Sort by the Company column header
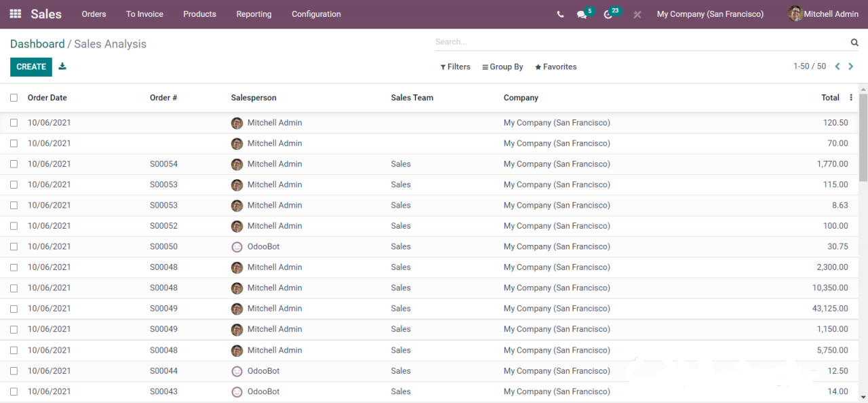Viewport: 868px width, 403px height. [521, 98]
